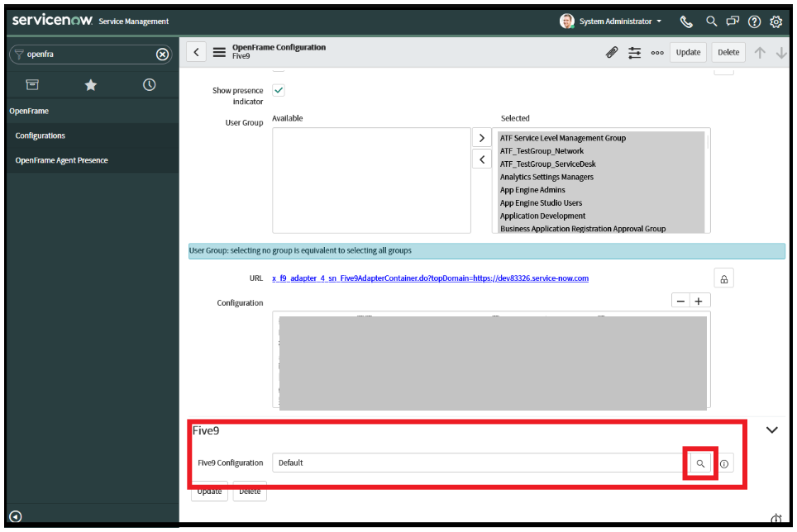Click the bottom Update button

(209, 492)
